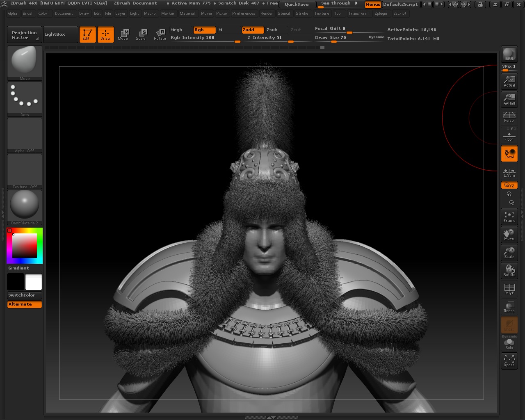525x420 pixels.
Task: Open the stroke selector showing Dots
Action: tap(25, 99)
